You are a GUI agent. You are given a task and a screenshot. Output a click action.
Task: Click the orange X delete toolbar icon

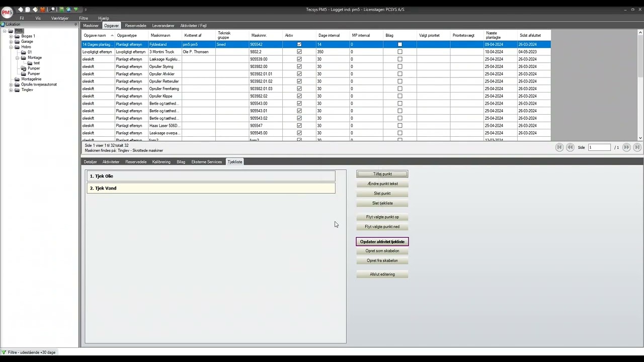(x=43, y=10)
